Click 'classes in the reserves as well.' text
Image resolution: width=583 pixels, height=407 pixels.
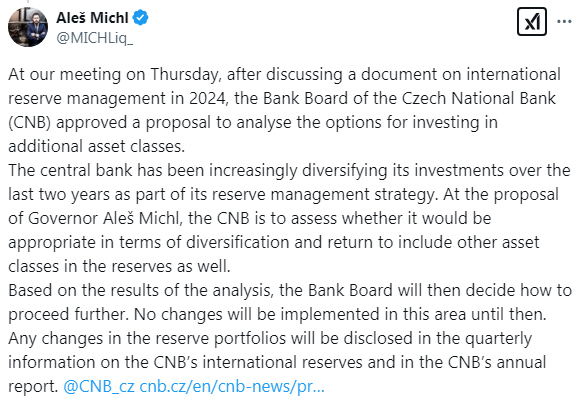[x=119, y=266]
